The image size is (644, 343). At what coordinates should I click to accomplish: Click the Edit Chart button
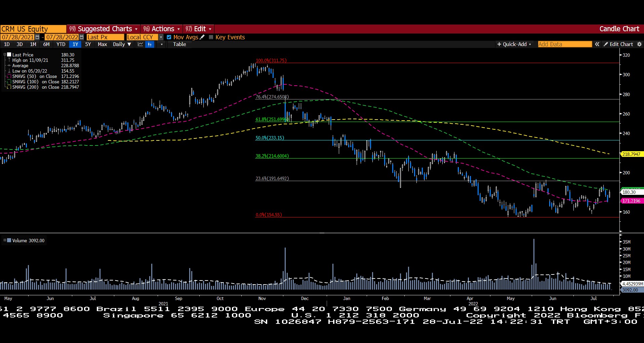pyautogui.click(x=618, y=44)
